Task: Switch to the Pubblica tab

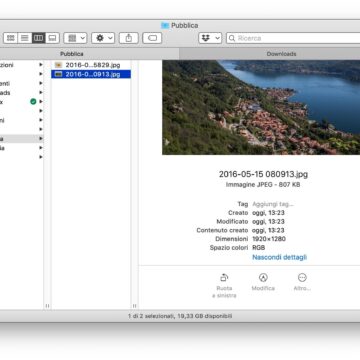Action: click(72, 54)
